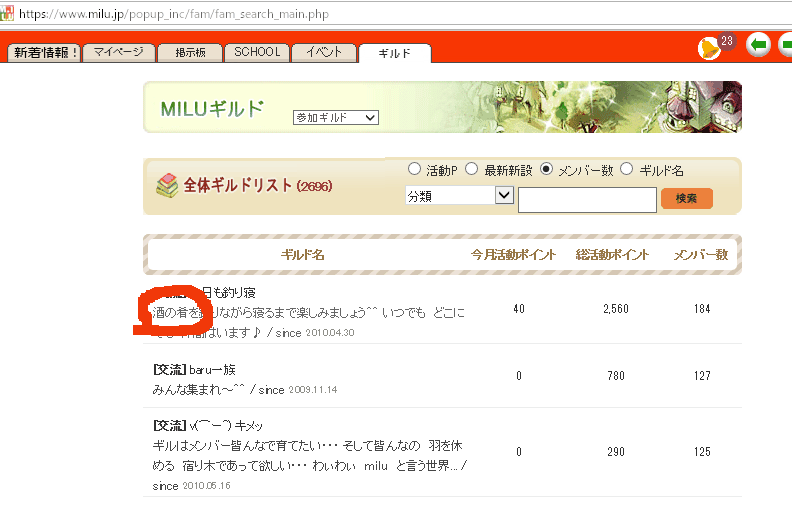Click the browser page favicon in address bar

click(8, 15)
